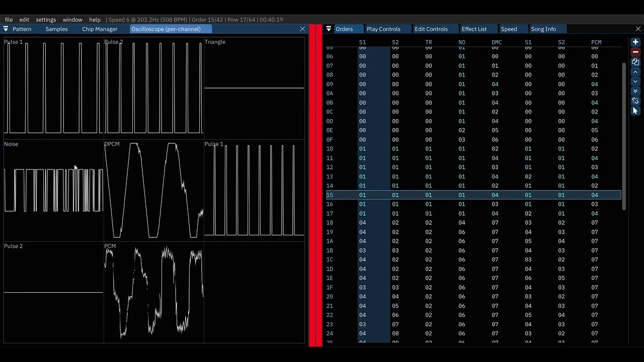The image size is (644, 362).
Task: Close the Oscilloscope dock with its X
Action: (302, 29)
